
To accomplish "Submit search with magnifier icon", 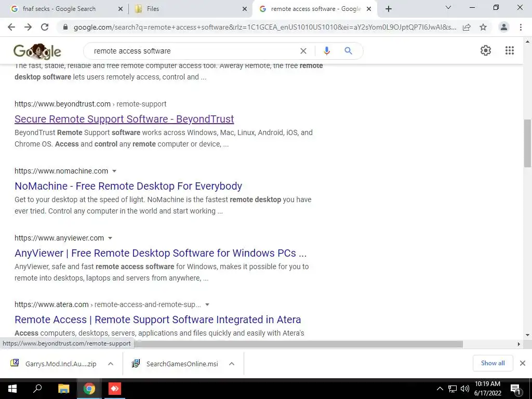I will 348,51.
